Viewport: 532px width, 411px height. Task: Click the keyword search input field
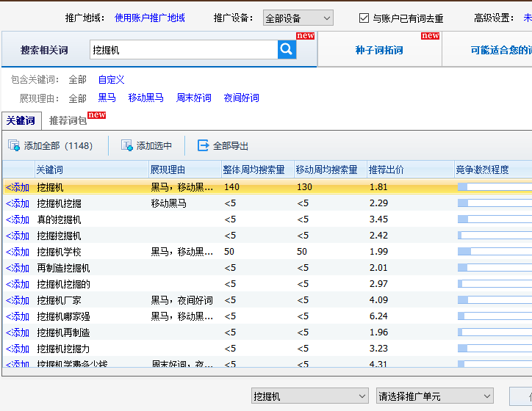coord(183,50)
